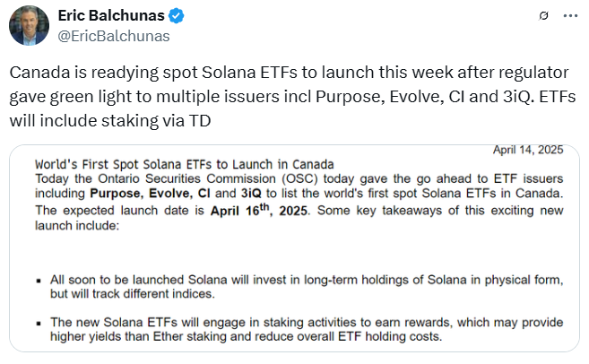Open the @EricBalchunas handle link

[113, 36]
